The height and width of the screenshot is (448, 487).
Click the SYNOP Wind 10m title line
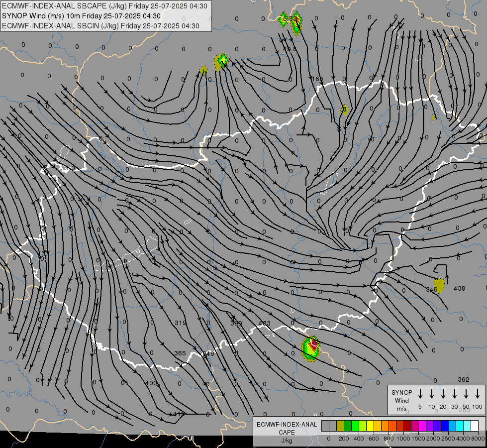click(82, 16)
